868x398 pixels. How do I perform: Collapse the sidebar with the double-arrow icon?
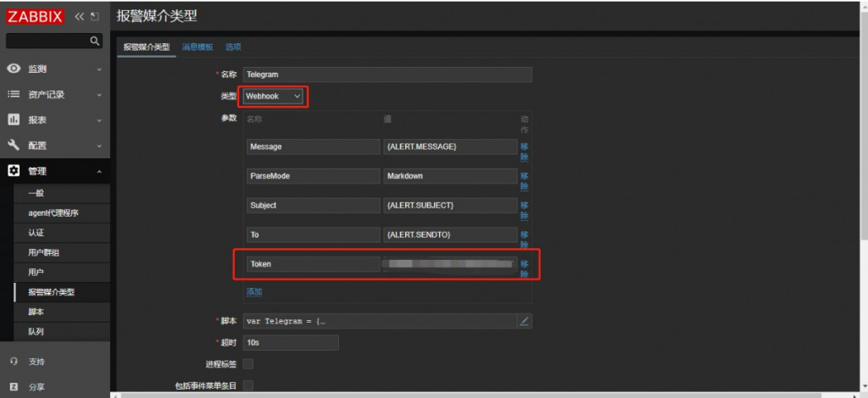pyautogui.click(x=79, y=17)
